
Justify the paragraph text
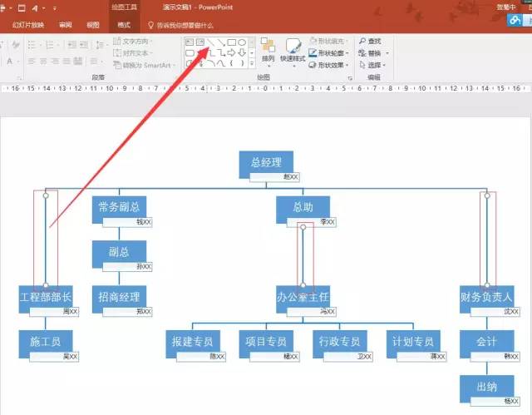click(x=66, y=61)
